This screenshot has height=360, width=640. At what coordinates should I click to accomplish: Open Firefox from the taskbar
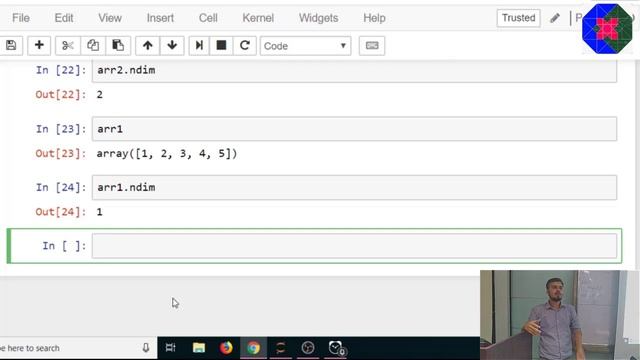(x=226, y=348)
